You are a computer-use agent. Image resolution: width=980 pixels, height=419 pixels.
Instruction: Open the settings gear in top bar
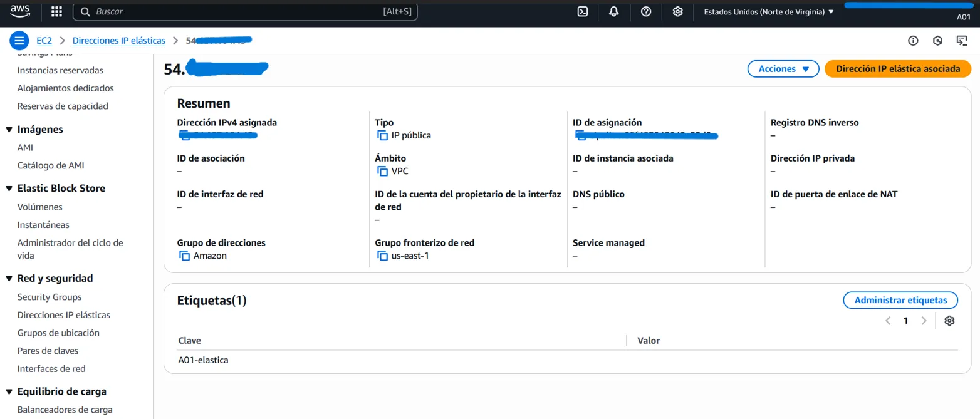click(x=677, y=11)
